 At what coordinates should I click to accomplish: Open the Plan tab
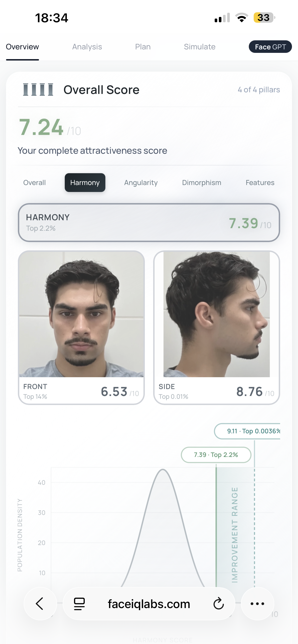[143, 47]
